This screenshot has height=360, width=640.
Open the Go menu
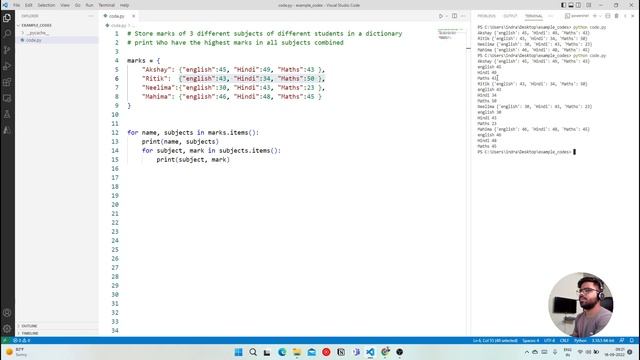pos(78,5)
